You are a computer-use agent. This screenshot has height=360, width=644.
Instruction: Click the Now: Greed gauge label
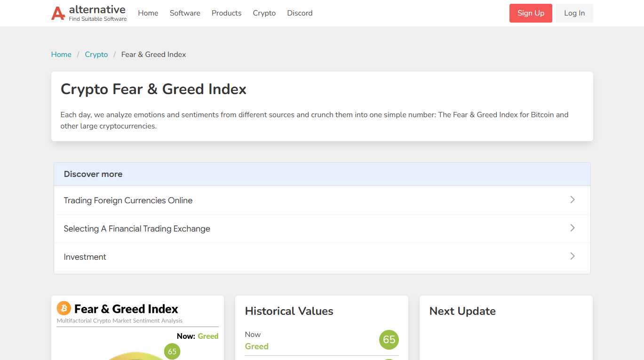click(198, 336)
